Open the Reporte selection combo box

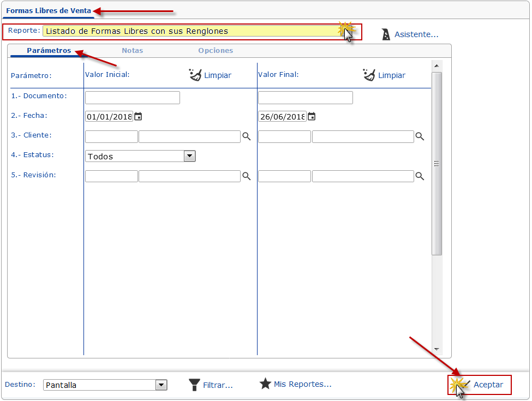(x=199, y=31)
